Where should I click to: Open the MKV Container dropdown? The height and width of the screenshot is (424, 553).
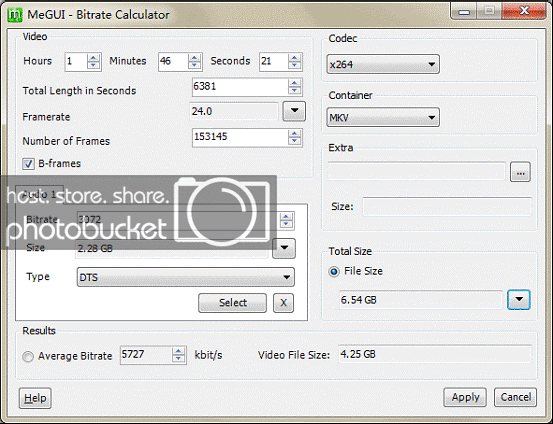pos(383,117)
